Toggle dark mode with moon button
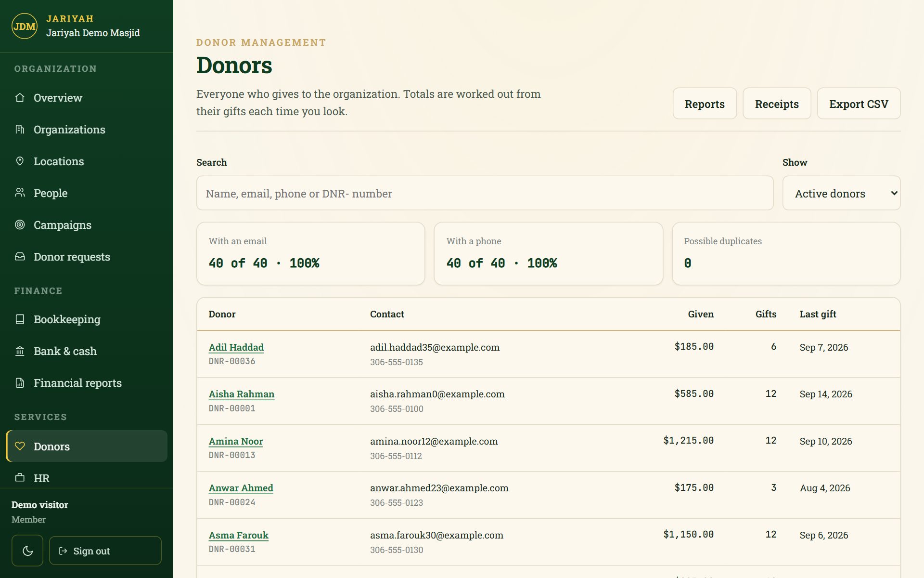 (x=27, y=551)
